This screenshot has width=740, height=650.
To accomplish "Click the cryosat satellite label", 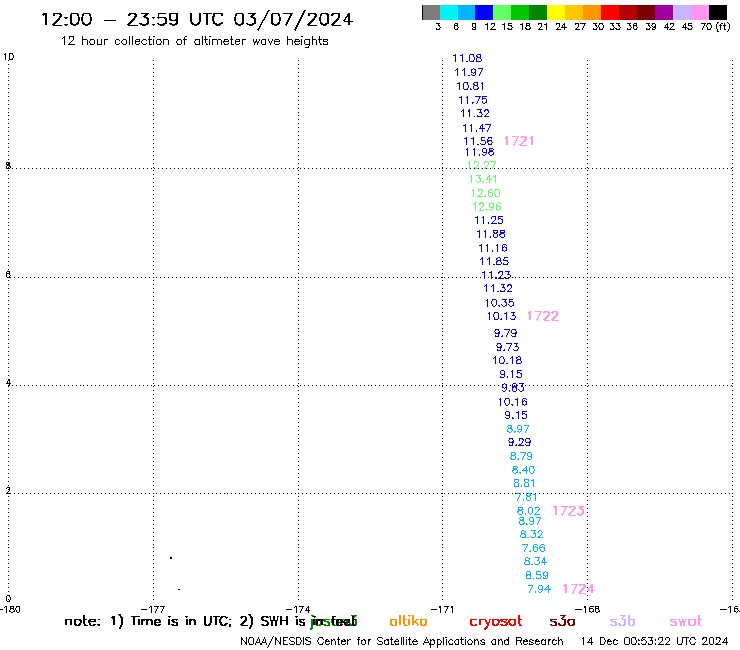I will (x=496, y=622).
